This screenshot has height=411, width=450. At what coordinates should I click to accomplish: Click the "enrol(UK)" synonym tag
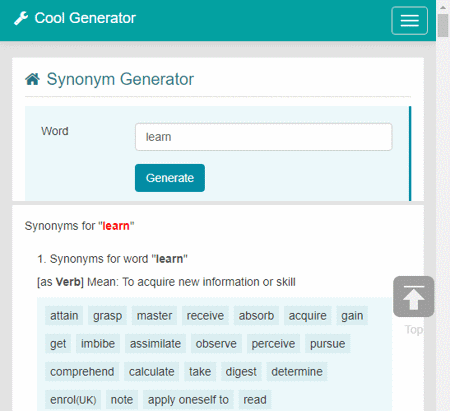73,400
